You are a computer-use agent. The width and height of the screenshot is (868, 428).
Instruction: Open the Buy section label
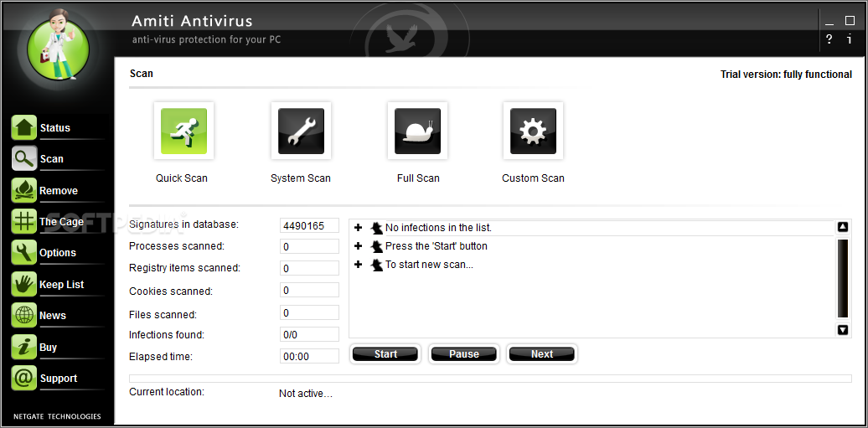tap(48, 347)
